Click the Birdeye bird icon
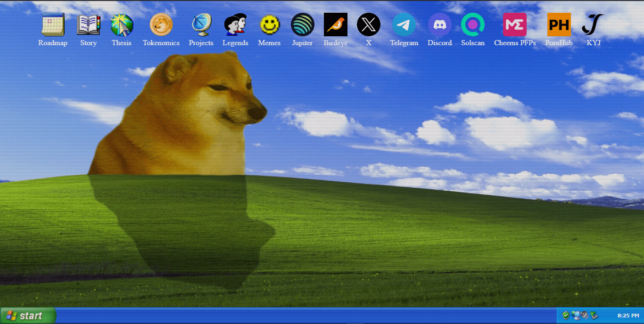 click(336, 25)
